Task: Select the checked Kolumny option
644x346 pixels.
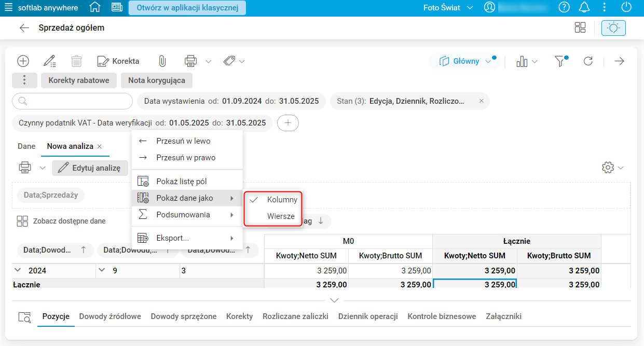Action: point(272,200)
